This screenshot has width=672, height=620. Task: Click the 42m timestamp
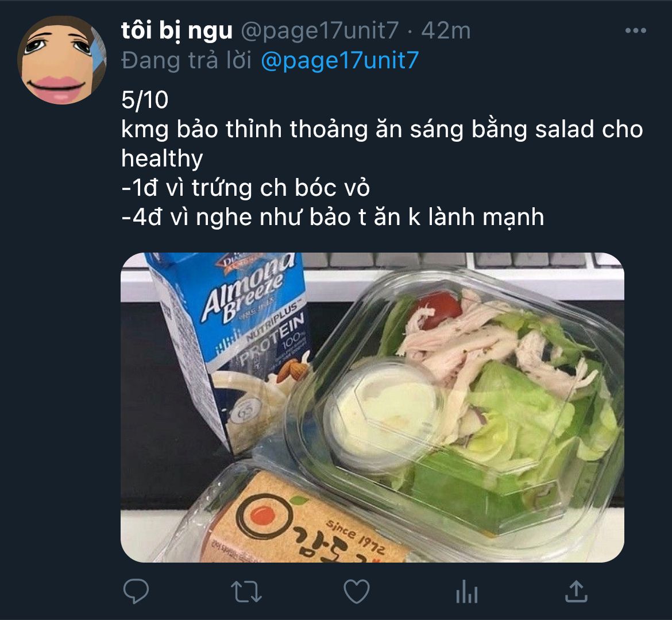click(446, 31)
